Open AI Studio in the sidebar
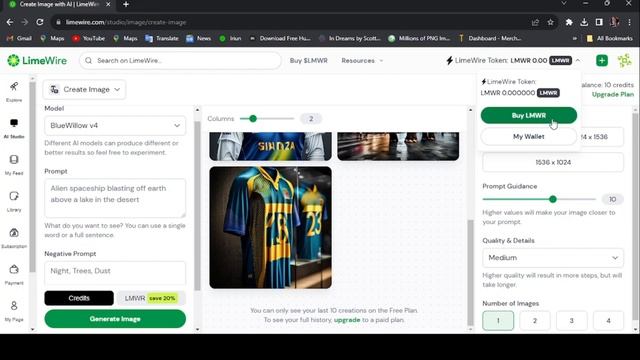Image resolution: width=640 pixels, height=360 pixels. click(14, 128)
